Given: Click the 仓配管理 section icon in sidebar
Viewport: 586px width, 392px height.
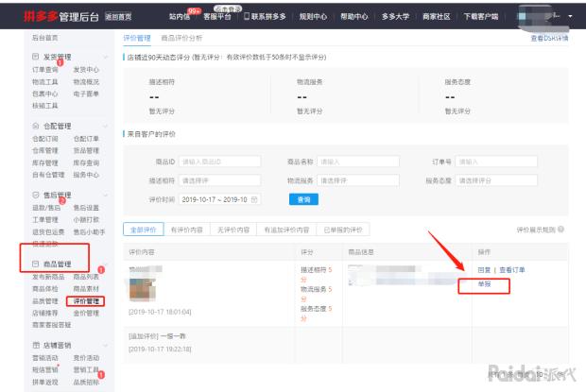Looking at the screenshot, I should point(25,125).
